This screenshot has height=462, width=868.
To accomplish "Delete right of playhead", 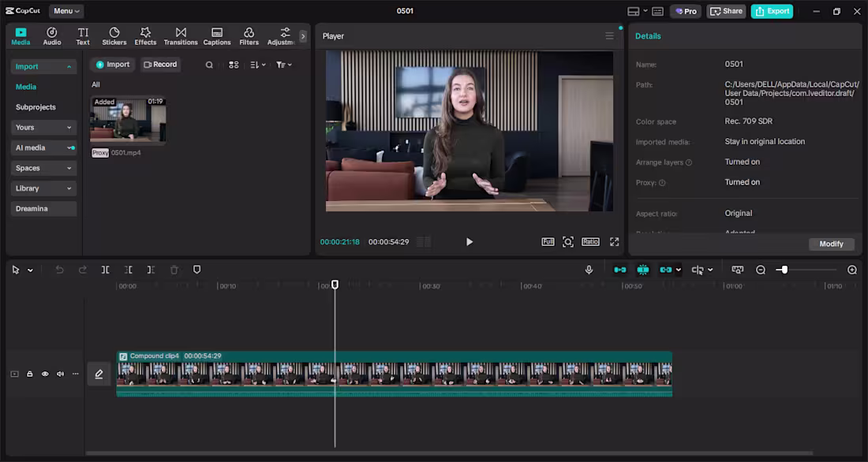I will coord(151,270).
